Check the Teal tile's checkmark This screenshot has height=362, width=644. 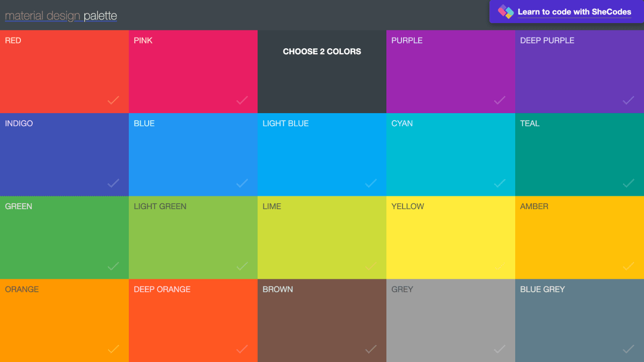click(628, 183)
